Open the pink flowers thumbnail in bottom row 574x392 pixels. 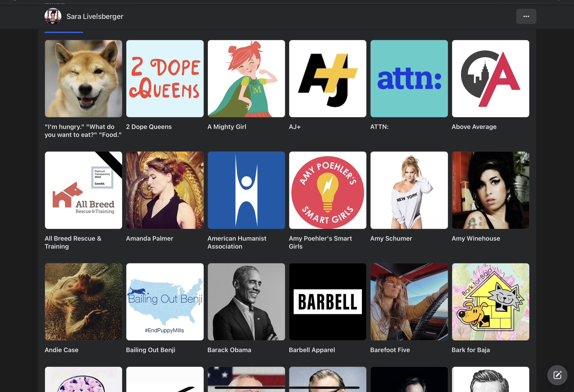click(x=83, y=379)
